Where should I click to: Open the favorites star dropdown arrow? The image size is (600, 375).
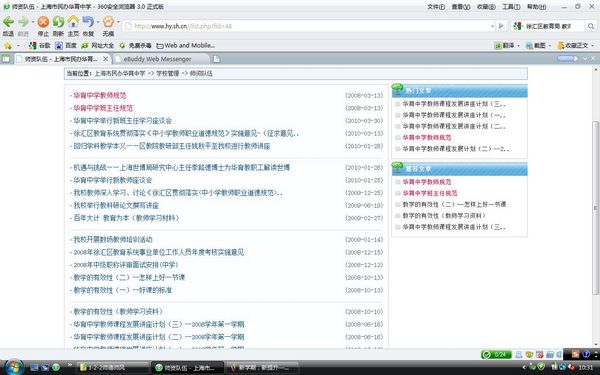(x=18, y=46)
